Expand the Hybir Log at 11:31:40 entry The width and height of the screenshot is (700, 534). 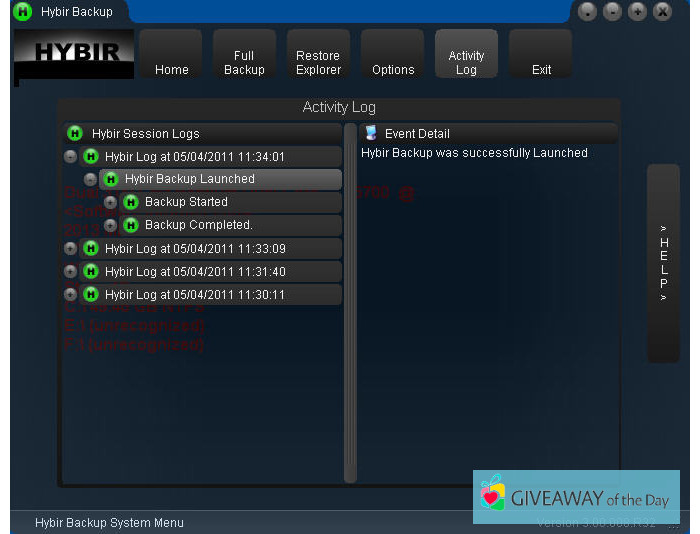[70, 272]
